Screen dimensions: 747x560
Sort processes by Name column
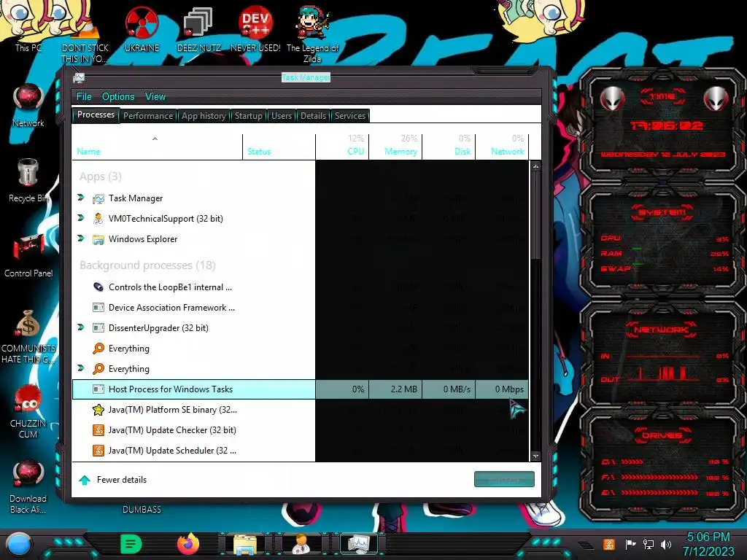click(158, 147)
